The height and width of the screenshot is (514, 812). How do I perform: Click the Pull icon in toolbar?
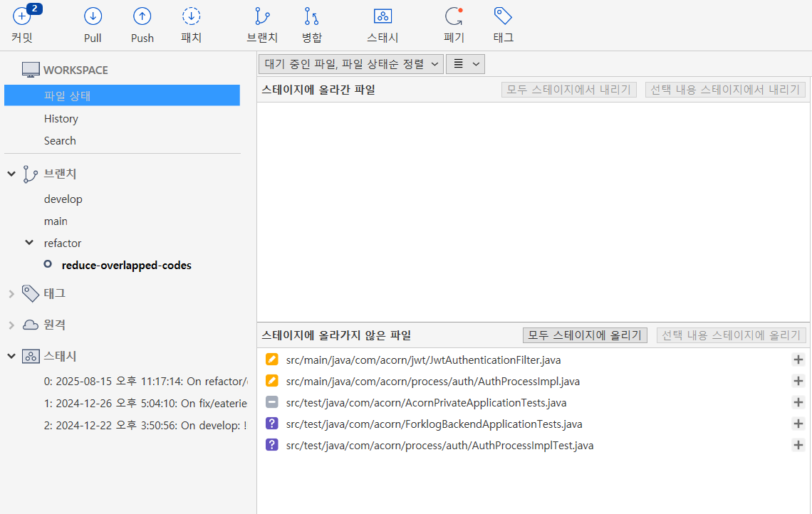(x=93, y=17)
